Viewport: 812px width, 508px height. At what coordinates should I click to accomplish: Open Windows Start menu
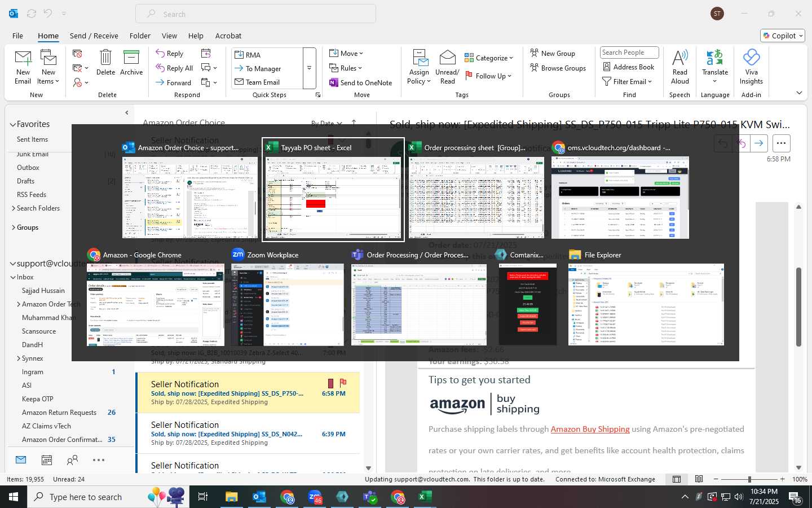tap(14, 497)
